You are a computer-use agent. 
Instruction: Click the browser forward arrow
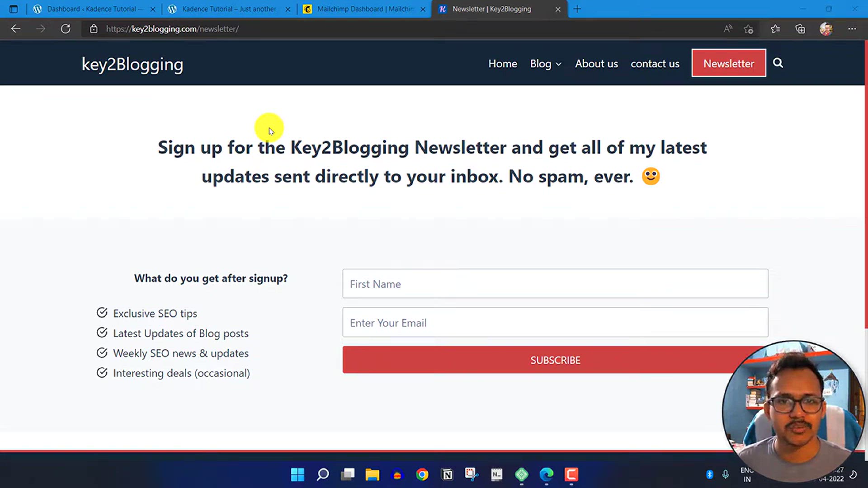(41, 29)
